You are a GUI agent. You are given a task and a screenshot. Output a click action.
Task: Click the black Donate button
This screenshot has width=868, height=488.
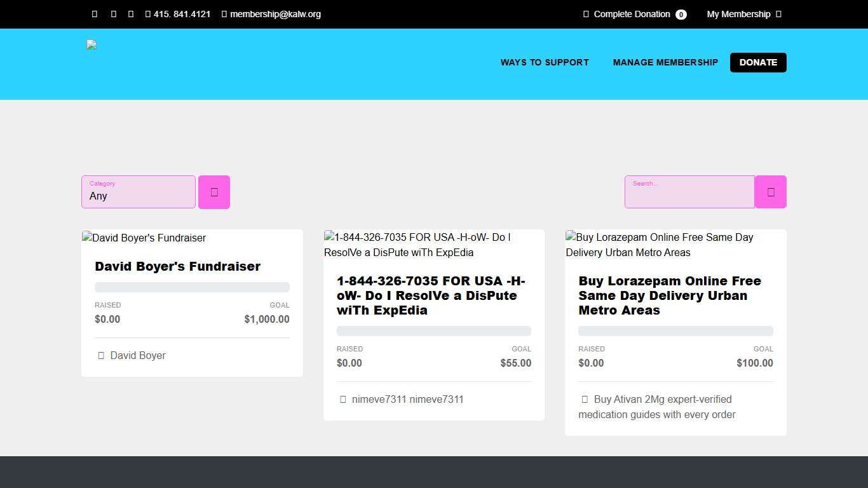(758, 62)
